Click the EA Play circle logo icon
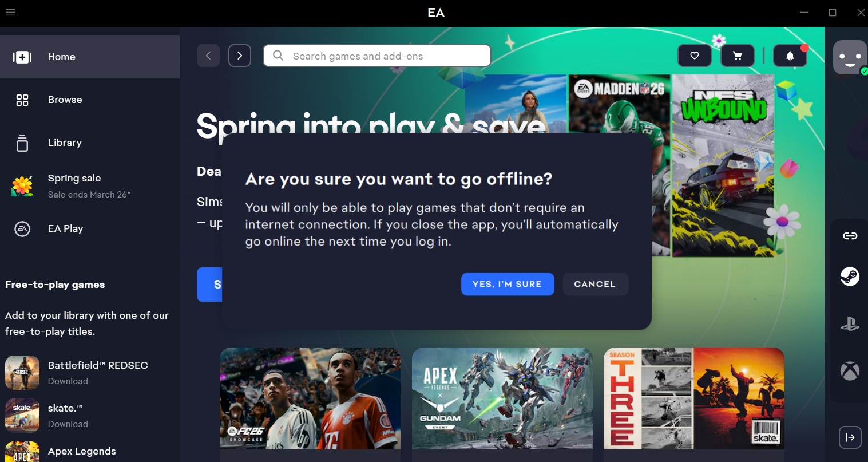868x462 pixels. point(22,229)
